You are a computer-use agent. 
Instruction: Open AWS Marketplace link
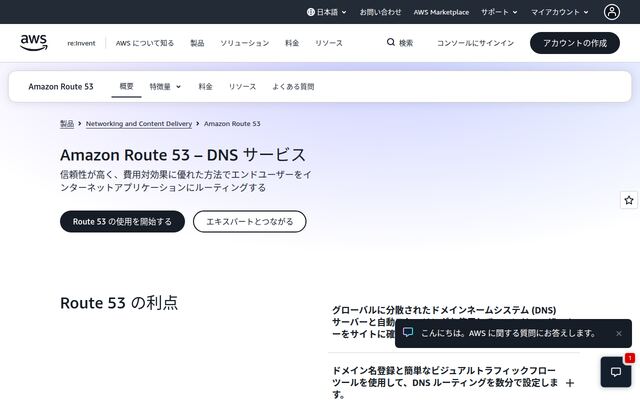pos(441,12)
